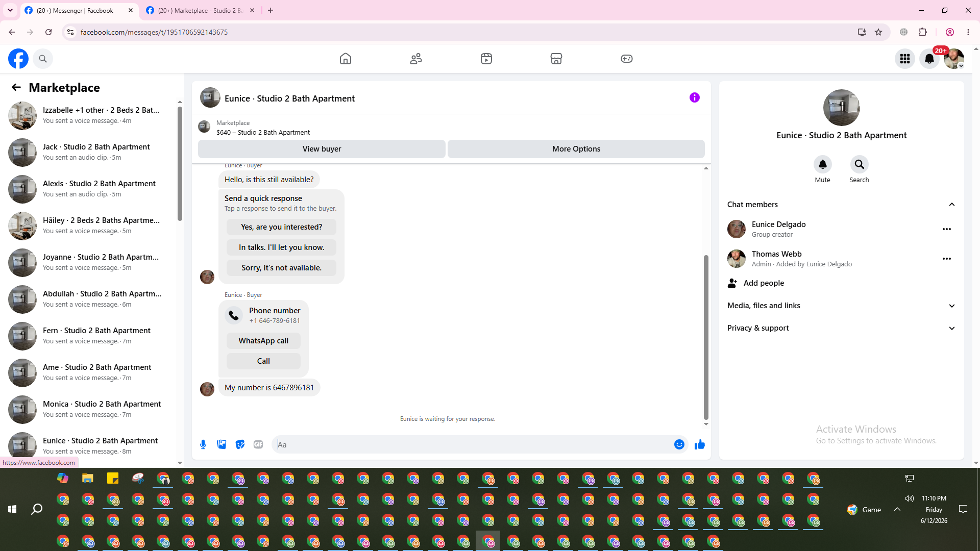
Task: Search in the Eunice conversation
Action: pyautogui.click(x=860, y=164)
